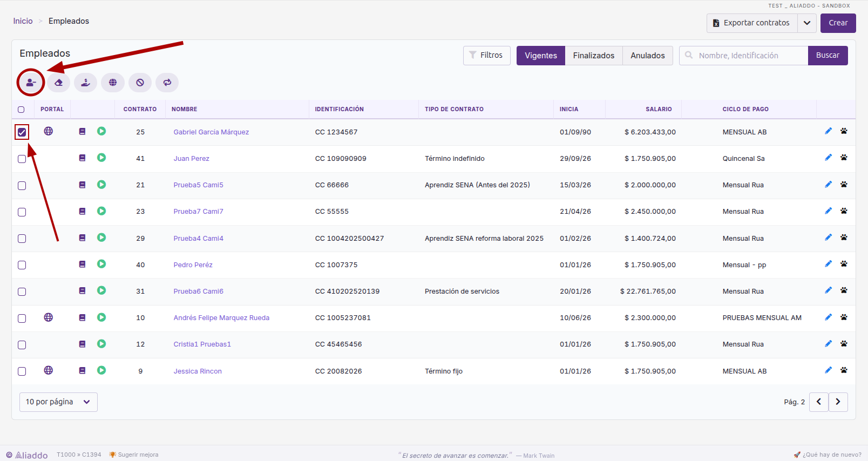
Task: Click the eraser icon in the employees toolbar
Action: click(x=58, y=83)
